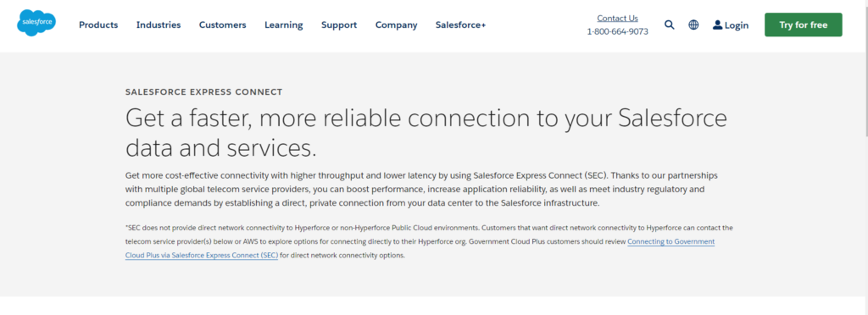Image resolution: width=868 pixels, height=315 pixels.
Task: Click the SALESFORCE EXPRESS CONNECT heading label
Action: click(203, 92)
